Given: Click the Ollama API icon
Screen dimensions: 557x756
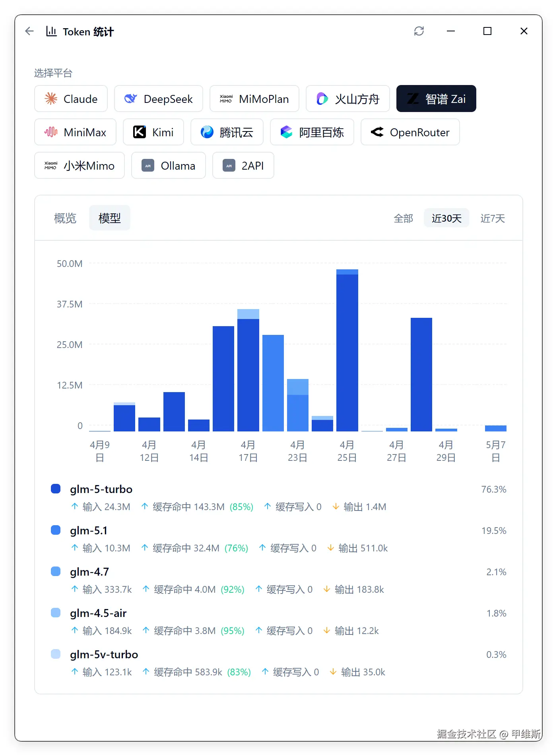Looking at the screenshot, I should point(148,165).
